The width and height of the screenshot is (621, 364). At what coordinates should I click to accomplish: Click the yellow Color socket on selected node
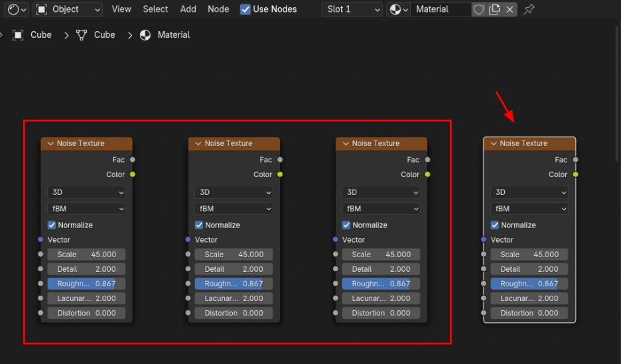tap(575, 174)
